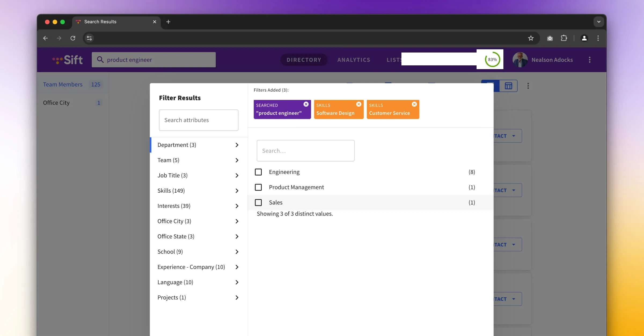The width and height of the screenshot is (644, 336).
Task: Remove the Software Design skills filter chip
Action: click(359, 104)
